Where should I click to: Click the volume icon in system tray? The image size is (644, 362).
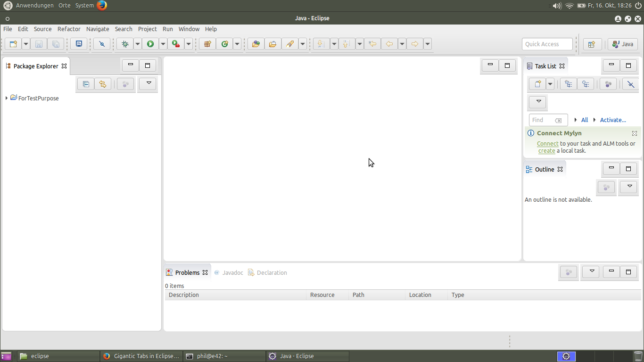pyautogui.click(x=557, y=6)
